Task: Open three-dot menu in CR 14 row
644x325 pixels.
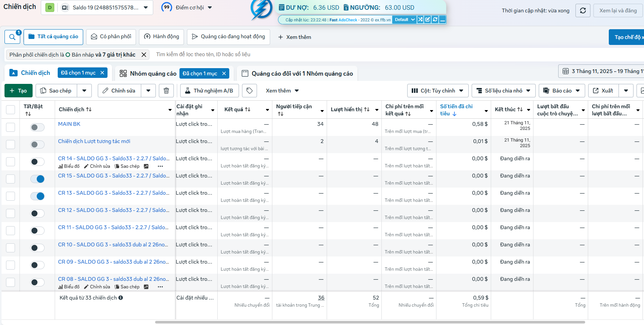Action: (x=160, y=166)
